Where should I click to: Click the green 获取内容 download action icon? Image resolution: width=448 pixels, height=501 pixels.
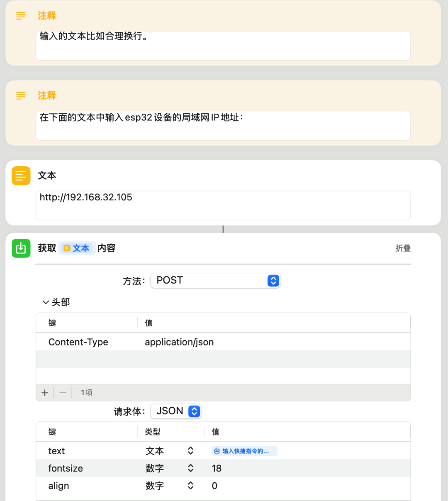[21, 248]
